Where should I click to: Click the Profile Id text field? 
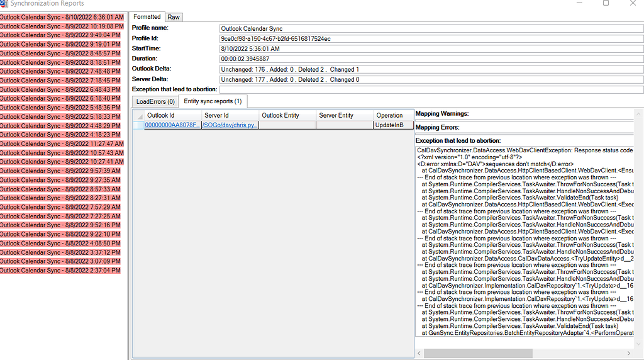[x=431, y=38]
